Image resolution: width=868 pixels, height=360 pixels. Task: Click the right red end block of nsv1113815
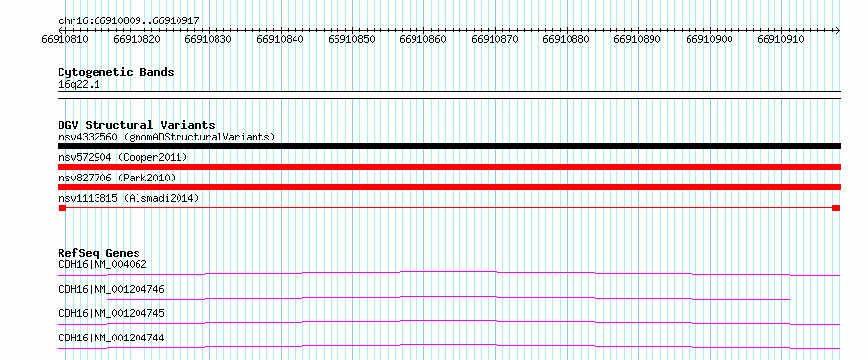click(x=836, y=208)
